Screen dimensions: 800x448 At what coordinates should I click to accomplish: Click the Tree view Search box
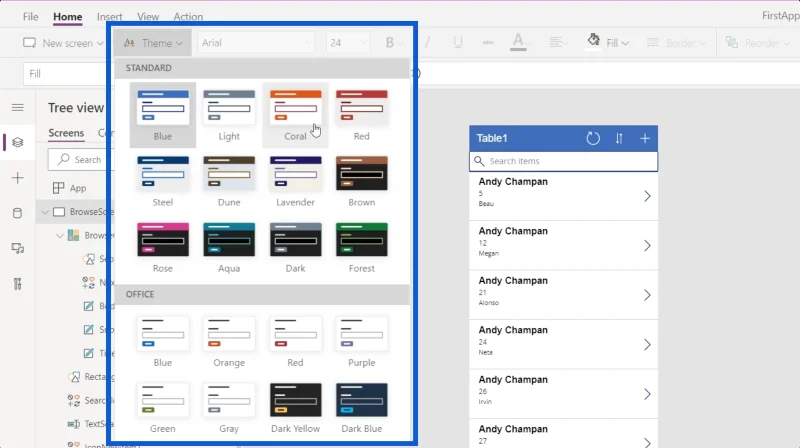click(81, 160)
